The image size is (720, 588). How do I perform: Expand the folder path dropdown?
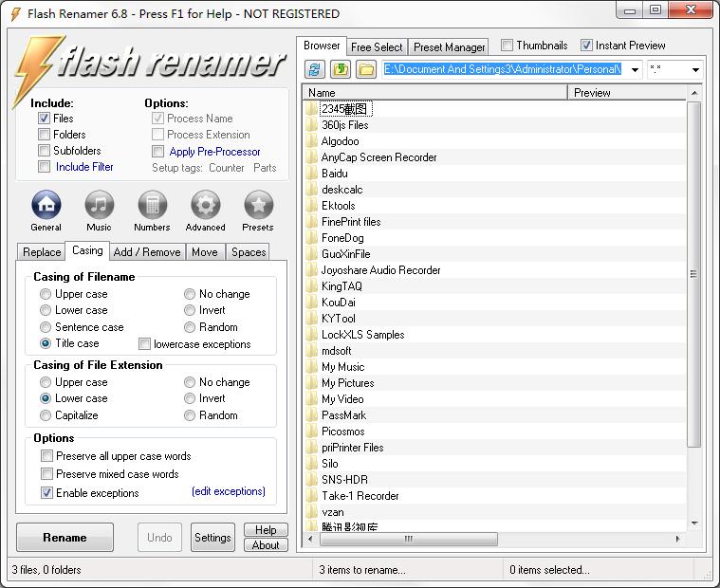pyautogui.click(x=635, y=70)
